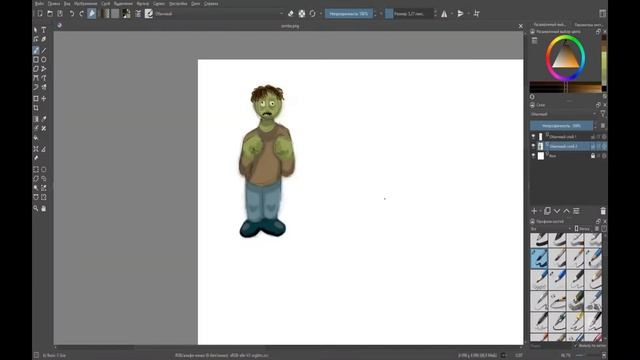This screenshot has height=360, width=640.
Task: Open layer properties button
Action: click(x=576, y=211)
